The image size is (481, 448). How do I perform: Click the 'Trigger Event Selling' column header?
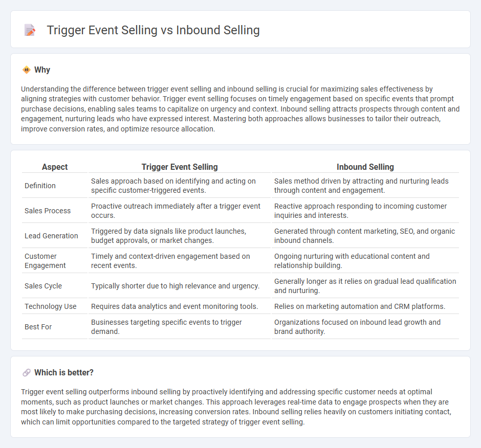pos(180,167)
